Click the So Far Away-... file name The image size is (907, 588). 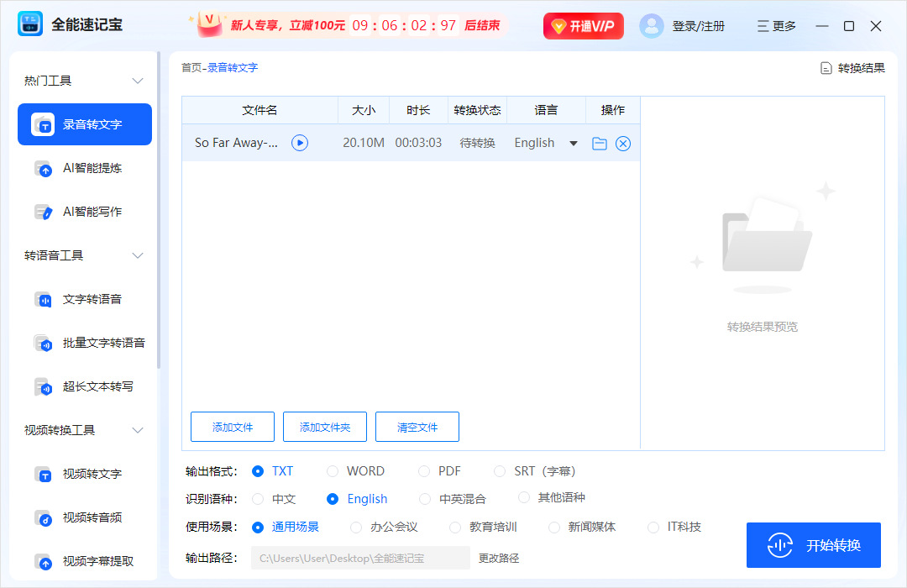[x=236, y=143]
